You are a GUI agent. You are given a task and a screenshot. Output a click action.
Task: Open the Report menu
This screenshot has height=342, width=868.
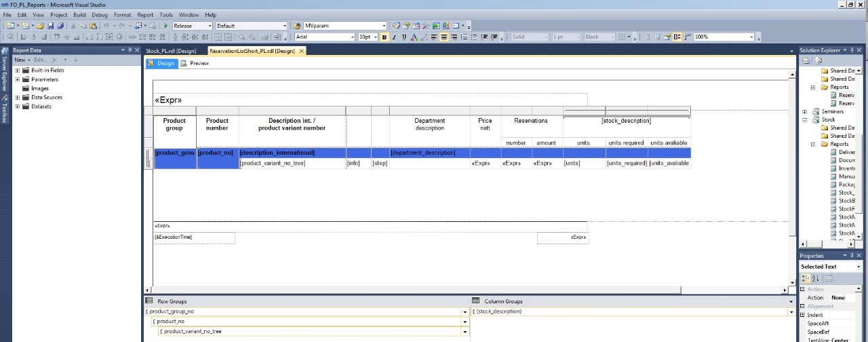pyautogui.click(x=145, y=14)
